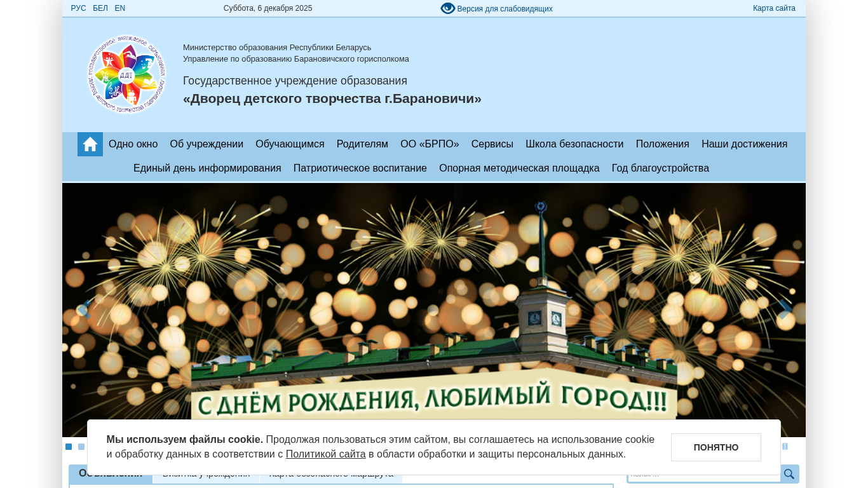Screen dimensions: 868x488
Task: Open Опорная методическая площадка menu item
Action: pyautogui.click(x=519, y=168)
